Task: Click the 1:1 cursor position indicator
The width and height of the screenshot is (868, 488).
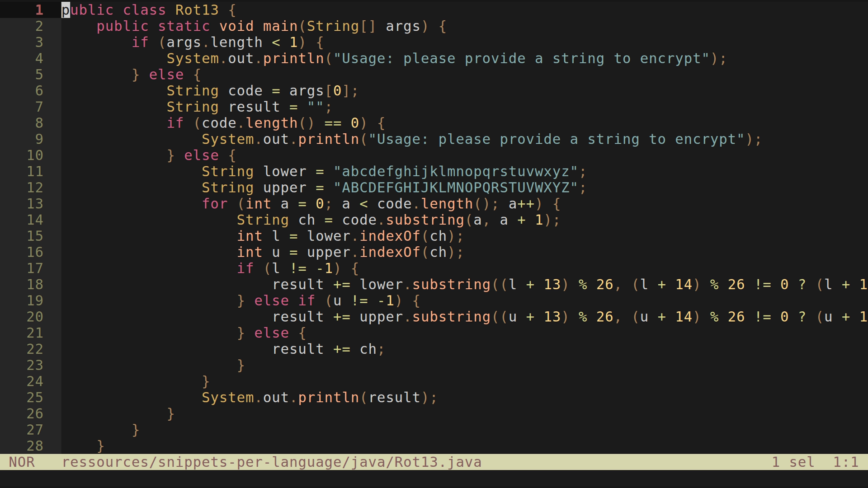Action: pos(845,462)
